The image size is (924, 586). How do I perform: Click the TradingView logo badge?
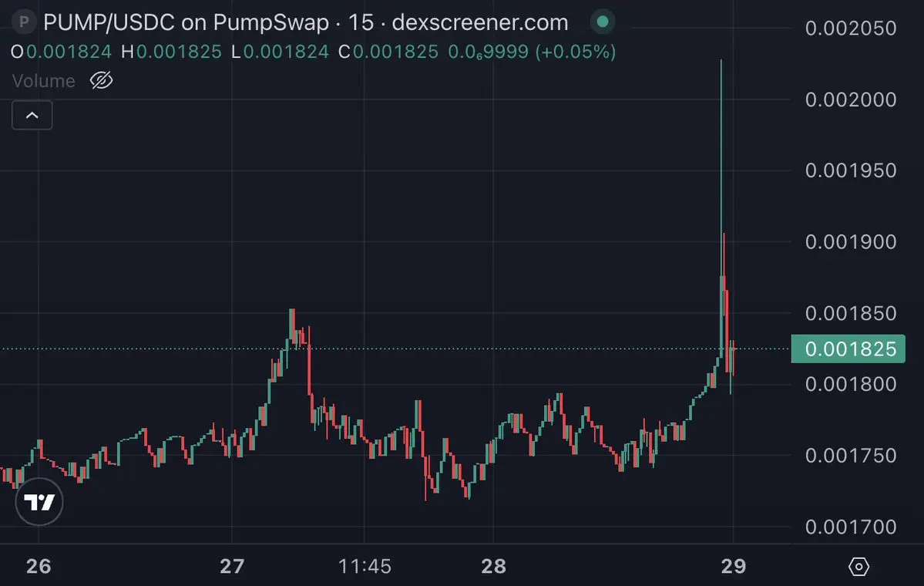pos(39,502)
